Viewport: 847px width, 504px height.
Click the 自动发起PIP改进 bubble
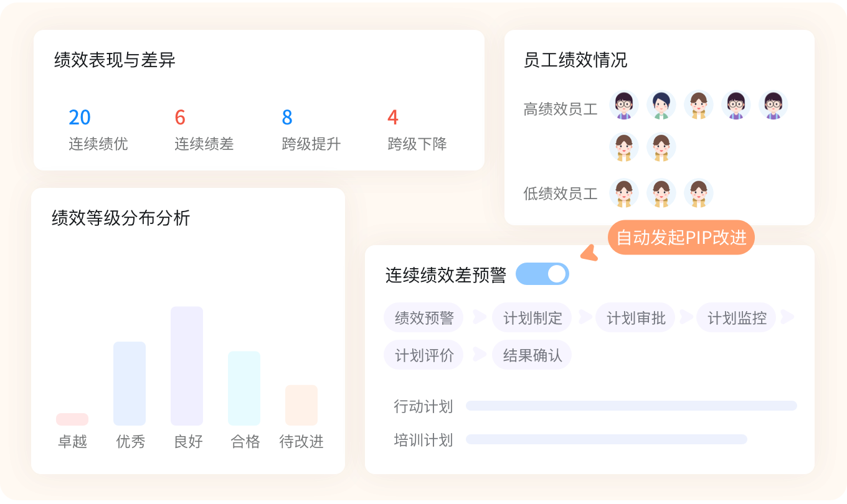click(x=681, y=237)
